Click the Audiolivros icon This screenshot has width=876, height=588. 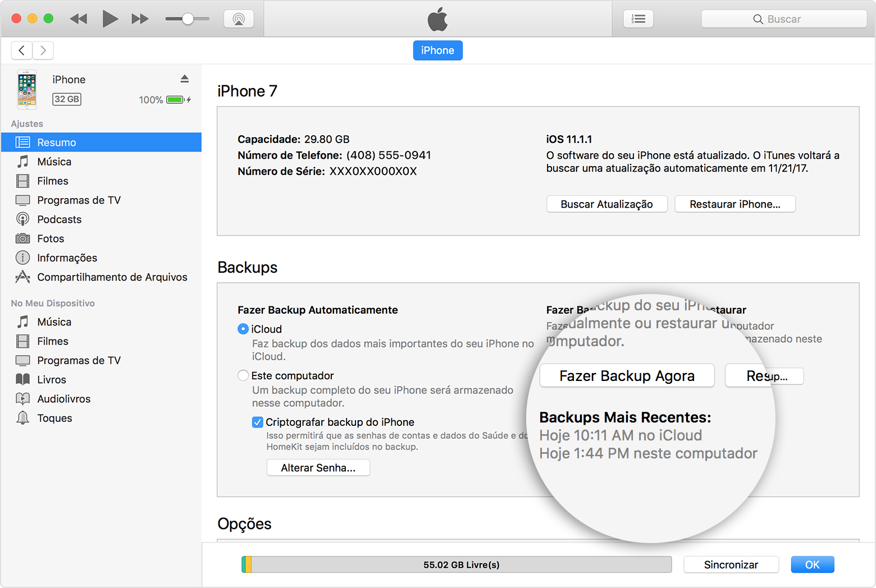click(x=22, y=399)
